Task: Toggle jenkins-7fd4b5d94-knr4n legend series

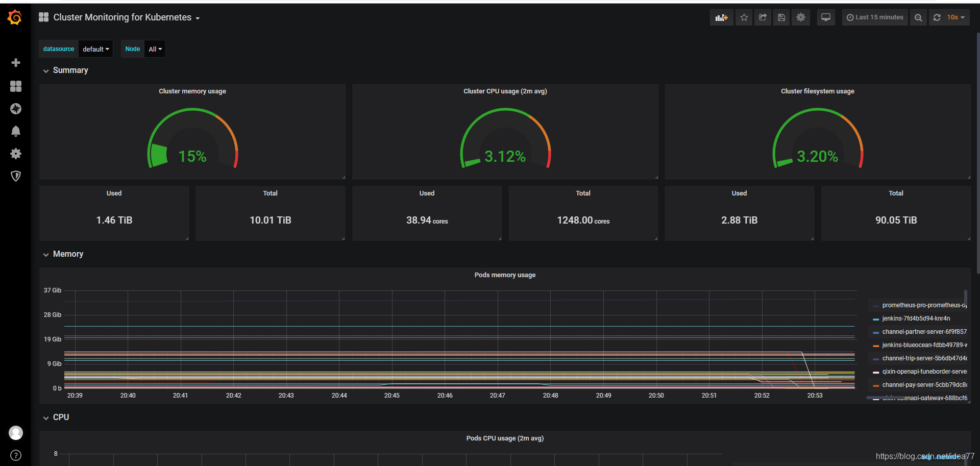Action: 916,318
